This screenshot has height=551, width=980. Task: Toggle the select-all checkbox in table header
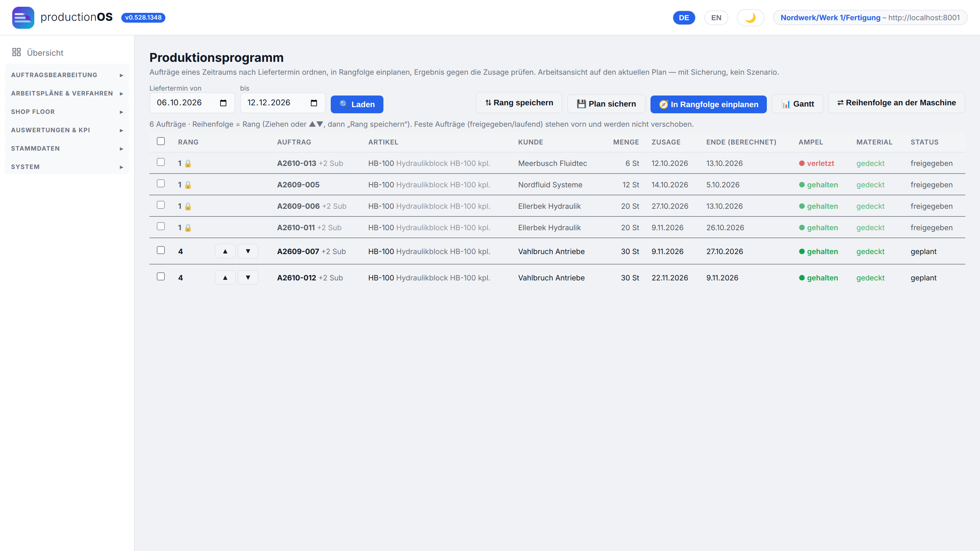tap(161, 141)
